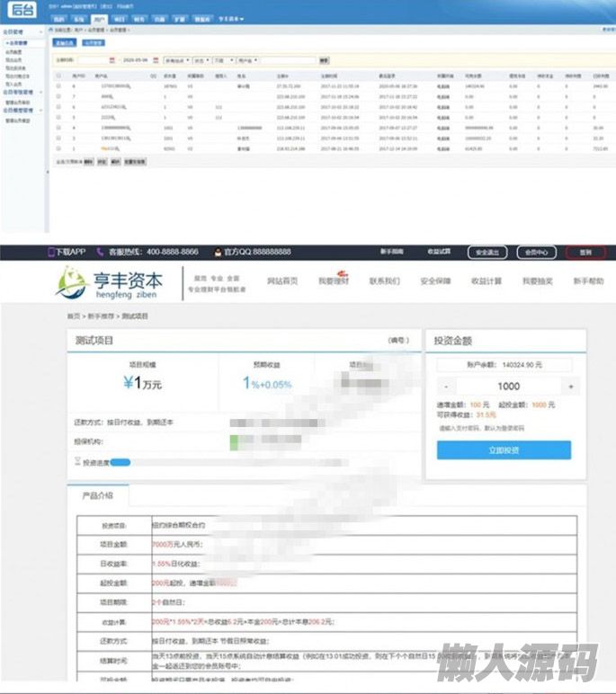Screen dimensions: 616x694
Task: Open 我要理财 in site navigation
Action: [334, 280]
